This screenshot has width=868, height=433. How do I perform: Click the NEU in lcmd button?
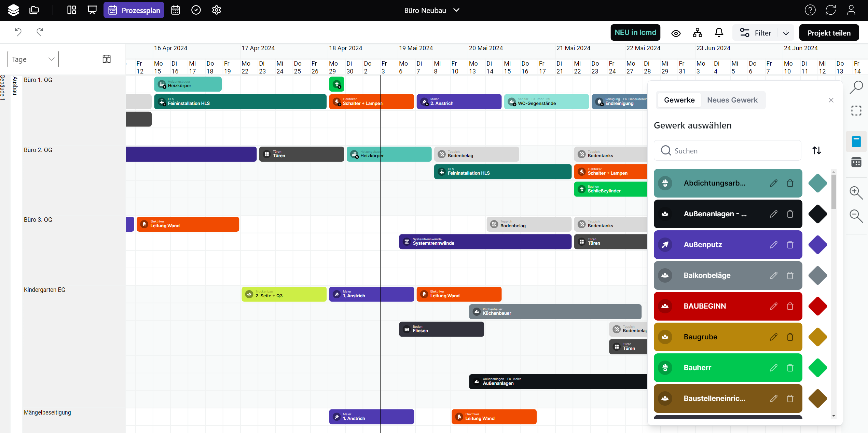click(x=635, y=32)
